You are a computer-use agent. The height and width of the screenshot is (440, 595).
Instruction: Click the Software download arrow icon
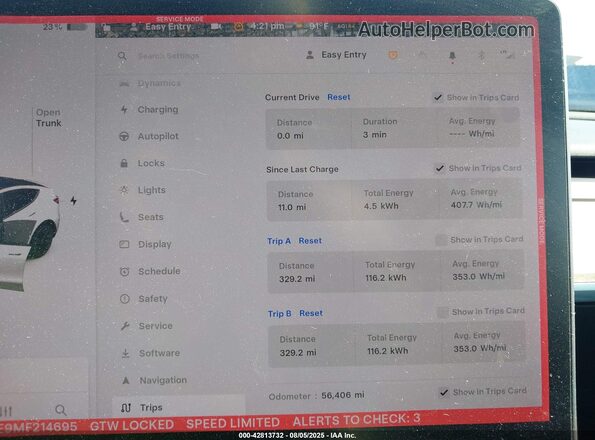125,354
